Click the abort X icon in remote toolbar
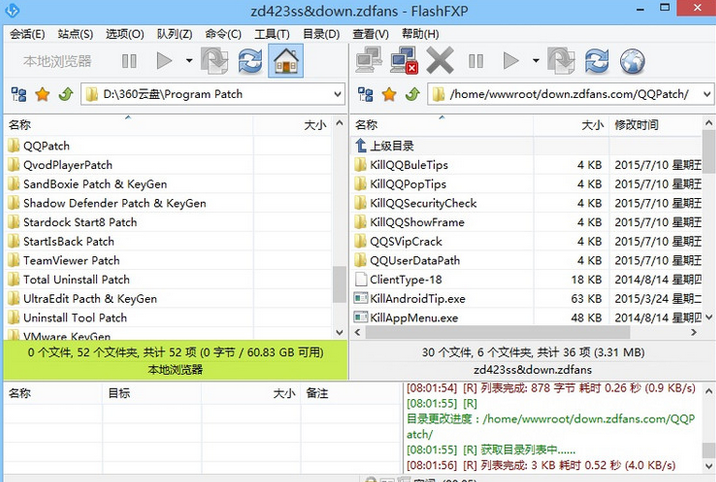 (440, 61)
